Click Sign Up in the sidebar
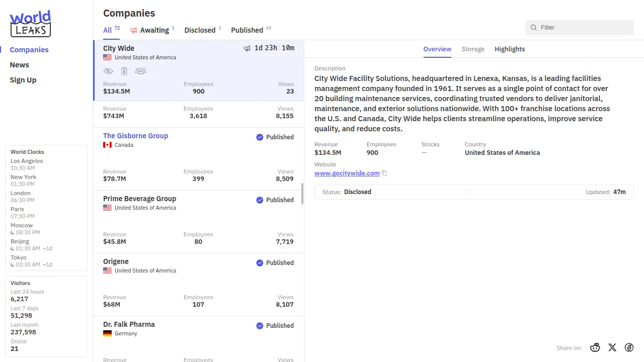 pyautogui.click(x=23, y=80)
